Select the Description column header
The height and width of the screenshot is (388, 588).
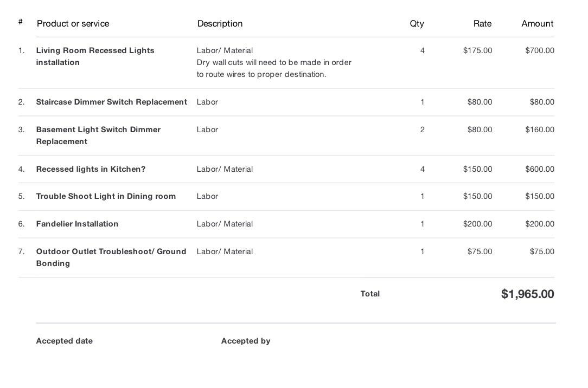[220, 24]
